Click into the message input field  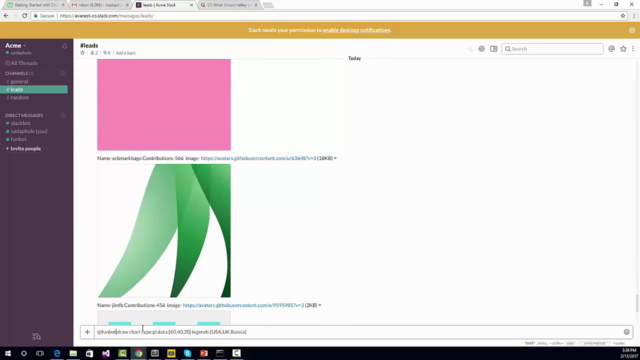pyautogui.click(x=358, y=332)
